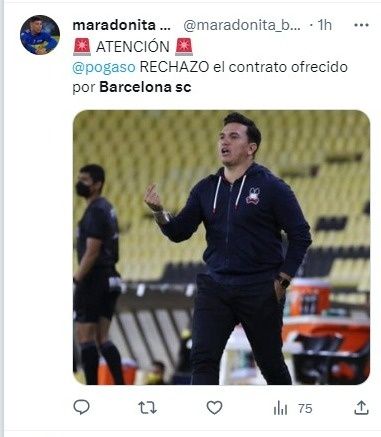Open the reply speech bubble icon
This screenshot has width=381, height=437.
coord(81,407)
